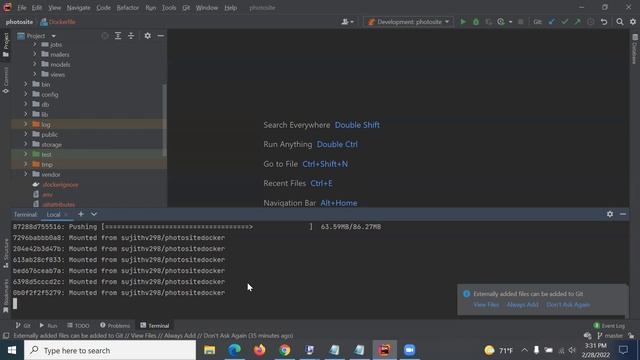Expand the public folder
This screenshot has height=360, width=640.
point(26,134)
